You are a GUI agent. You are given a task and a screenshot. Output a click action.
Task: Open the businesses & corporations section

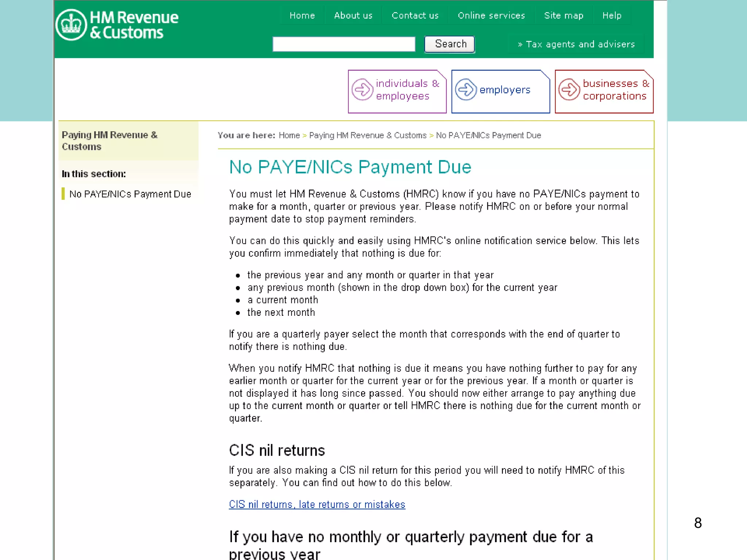pyautogui.click(x=615, y=90)
